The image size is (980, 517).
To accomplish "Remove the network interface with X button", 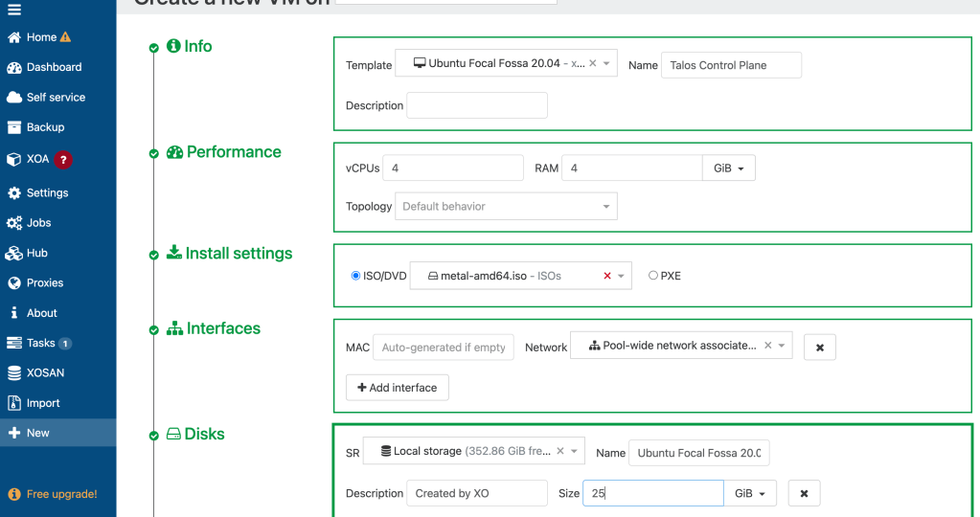I will pos(819,348).
